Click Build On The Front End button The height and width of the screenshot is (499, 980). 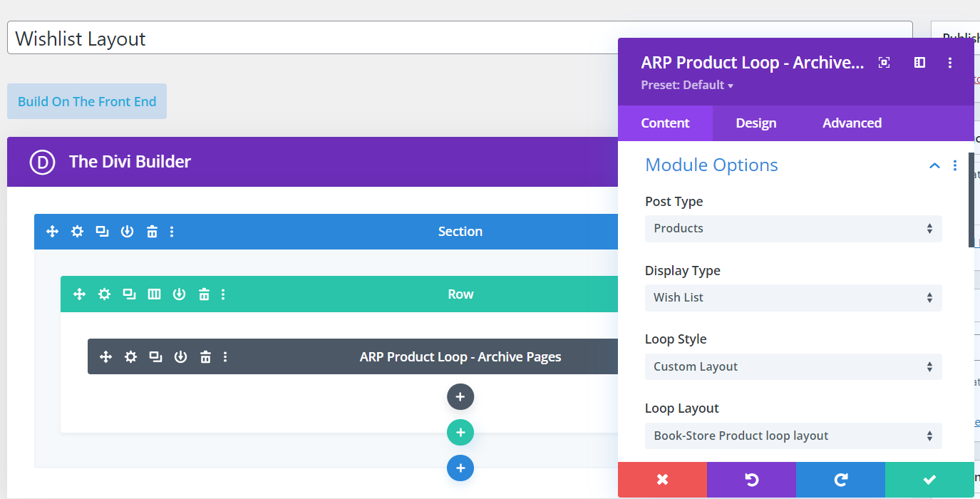[87, 101]
